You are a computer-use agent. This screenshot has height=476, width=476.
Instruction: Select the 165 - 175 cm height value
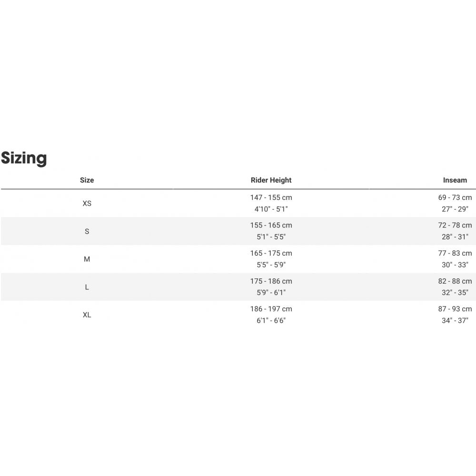(271, 253)
